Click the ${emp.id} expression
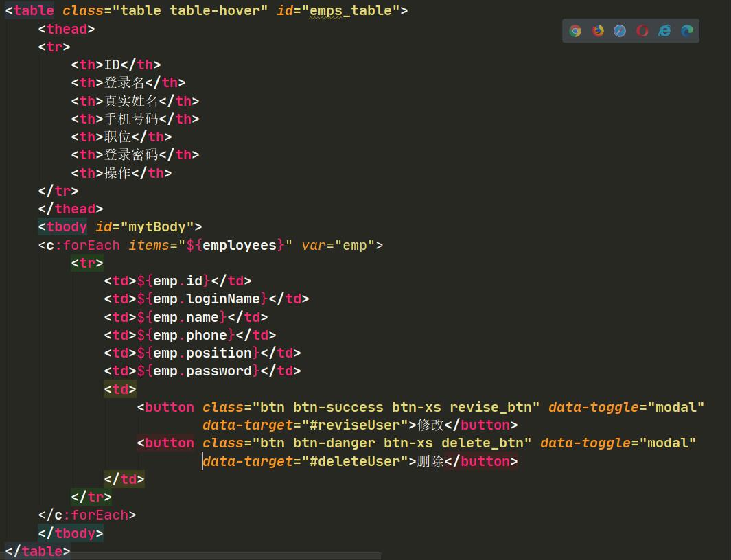This screenshot has height=560, width=731. click(174, 281)
